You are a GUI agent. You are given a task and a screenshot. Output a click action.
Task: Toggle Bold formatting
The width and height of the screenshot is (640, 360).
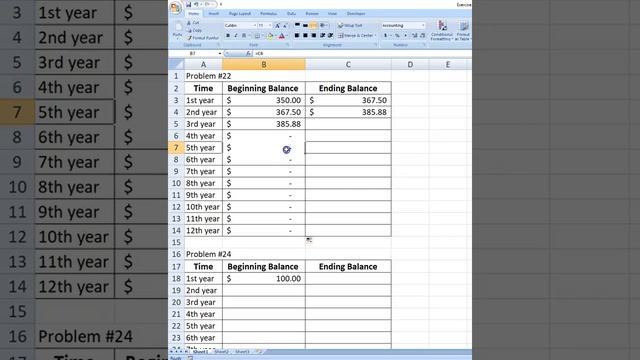click(228, 36)
